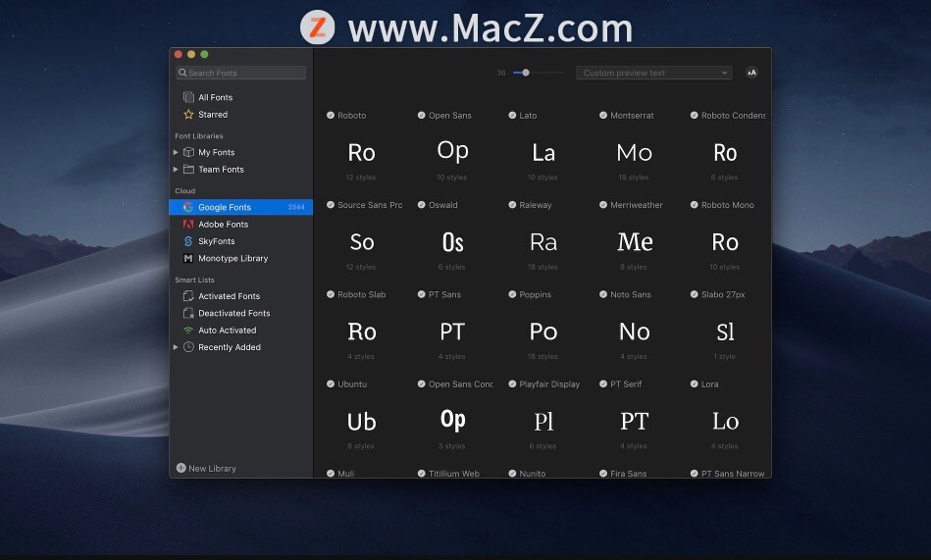Screen dimensions: 931x560
Task: Click into the Search Fonts field
Action: pyautogui.click(x=241, y=73)
